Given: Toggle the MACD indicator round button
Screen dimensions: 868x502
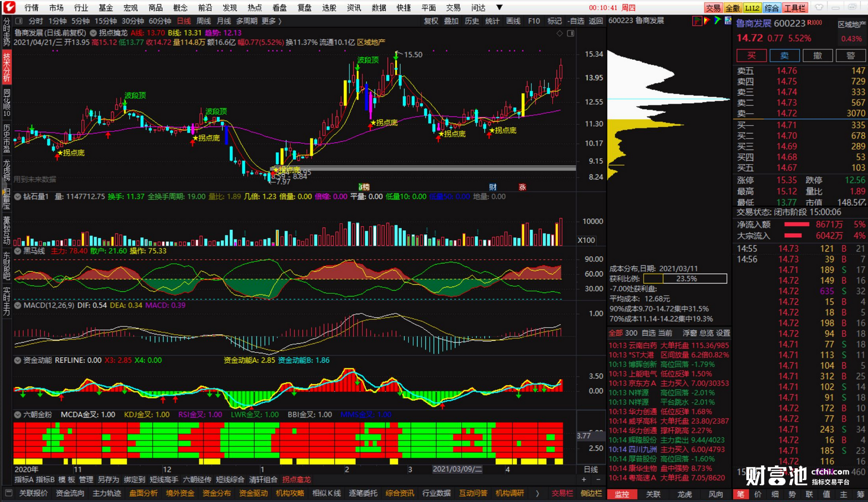Looking at the screenshot, I should click(x=18, y=305).
